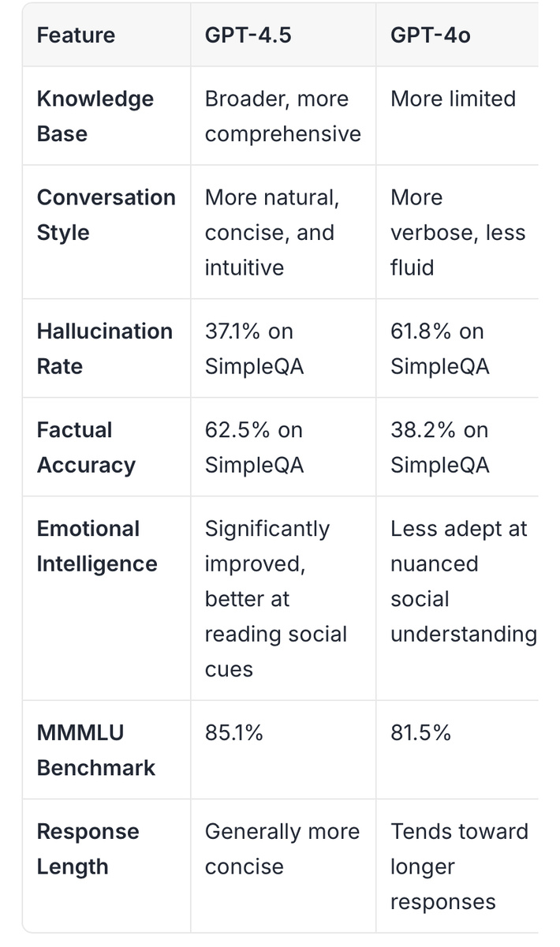Select the Tends toward longer responses cell
The width and height of the screenshot is (560, 947).
click(458, 866)
